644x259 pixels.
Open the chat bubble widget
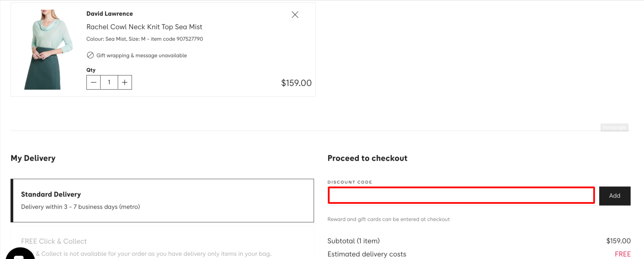tap(20, 254)
